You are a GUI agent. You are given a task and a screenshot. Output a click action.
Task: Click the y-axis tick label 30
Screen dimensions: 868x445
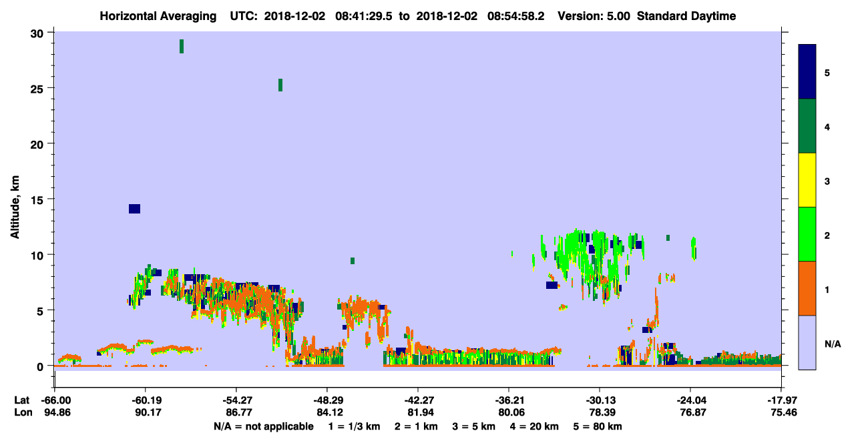[x=39, y=33]
